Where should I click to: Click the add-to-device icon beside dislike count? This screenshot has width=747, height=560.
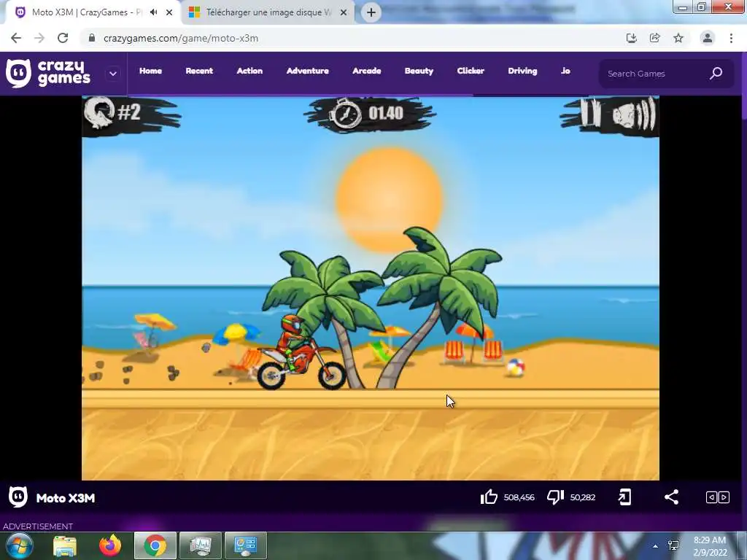(x=624, y=497)
